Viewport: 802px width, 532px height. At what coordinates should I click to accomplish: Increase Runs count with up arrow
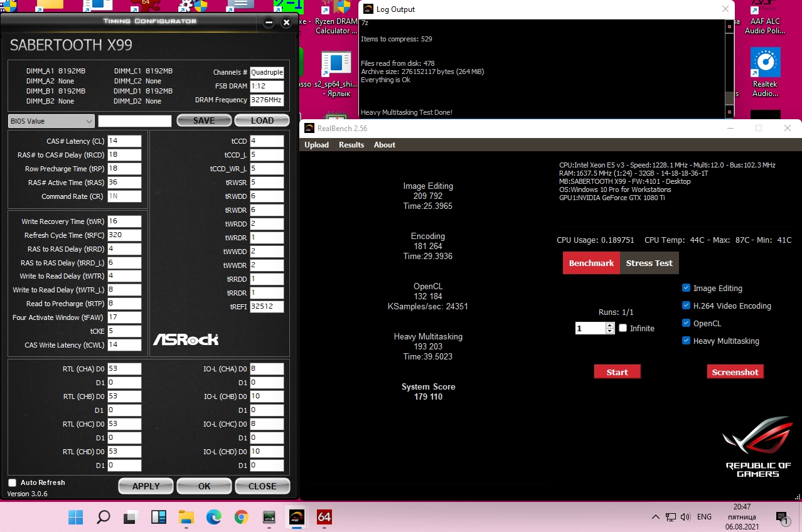(x=610, y=325)
